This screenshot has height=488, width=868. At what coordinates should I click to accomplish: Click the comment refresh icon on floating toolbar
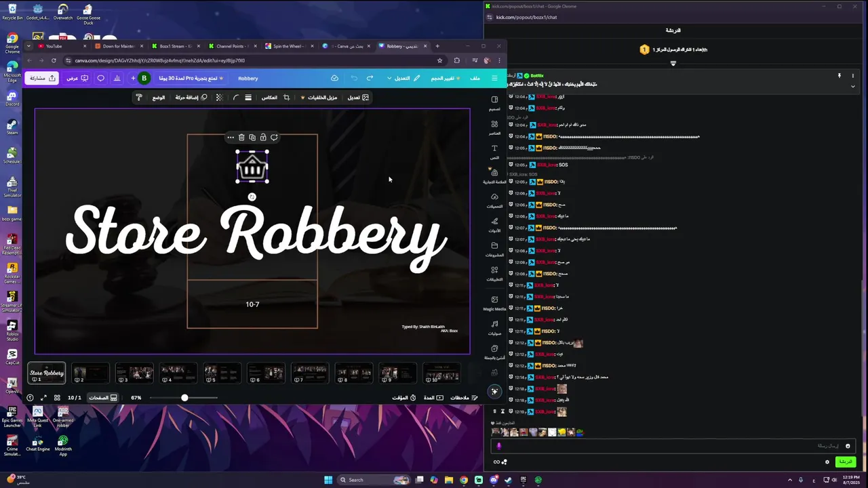click(x=274, y=138)
